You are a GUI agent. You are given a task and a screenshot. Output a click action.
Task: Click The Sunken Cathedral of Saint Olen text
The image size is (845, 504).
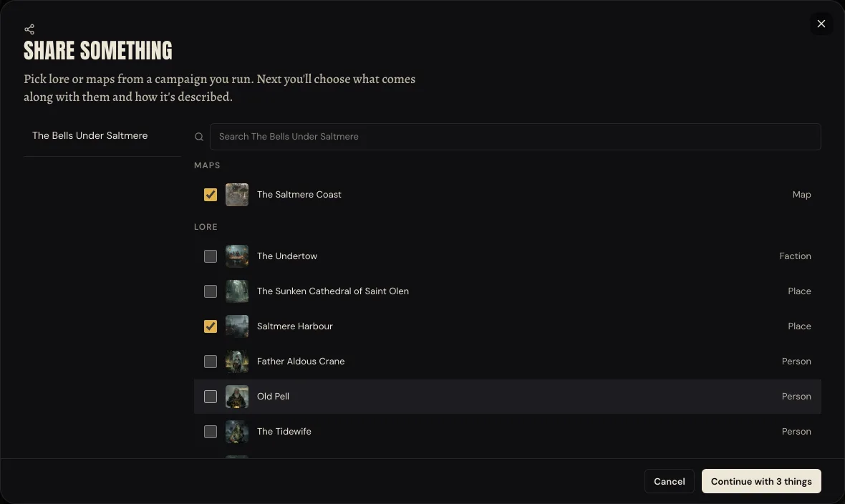(x=332, y=291)
